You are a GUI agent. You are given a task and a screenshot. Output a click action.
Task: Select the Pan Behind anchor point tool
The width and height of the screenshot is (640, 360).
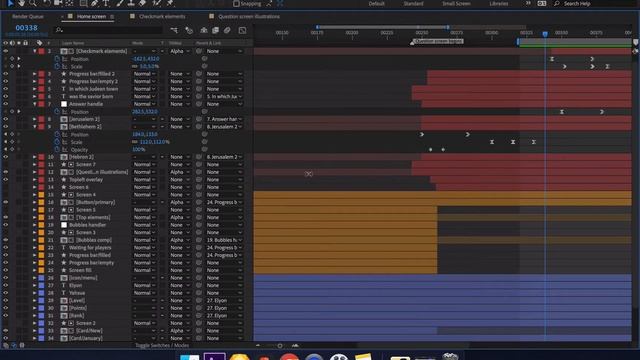click(x=69, y=3)
